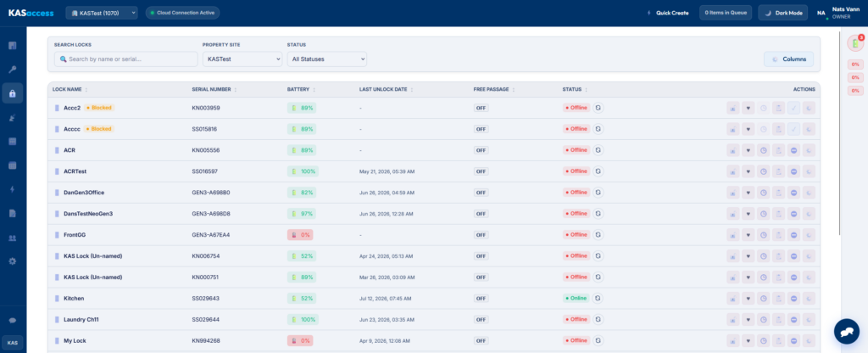
Task: Open the clipboard icon for Laundry Ch11
Action: click(x=778, y=319)
